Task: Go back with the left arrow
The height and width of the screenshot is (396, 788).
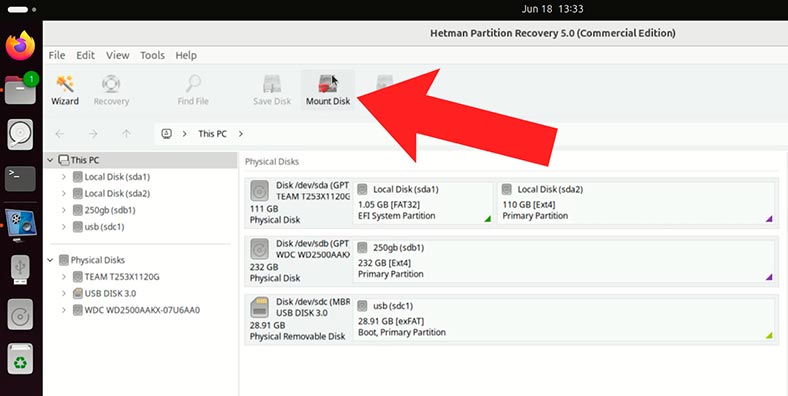Action: (x=60, y=134)
